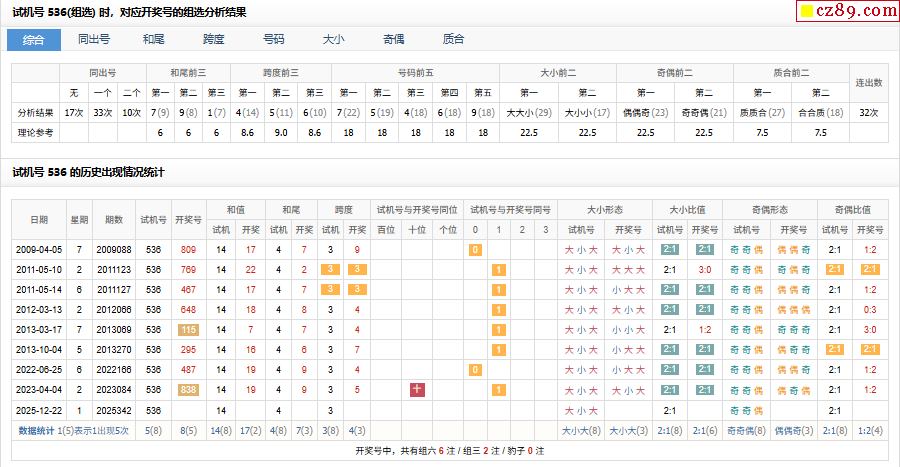The width and height of the screenshot is (900, 467).
Task: Click issue number 2009088
Action: [114, 249]
